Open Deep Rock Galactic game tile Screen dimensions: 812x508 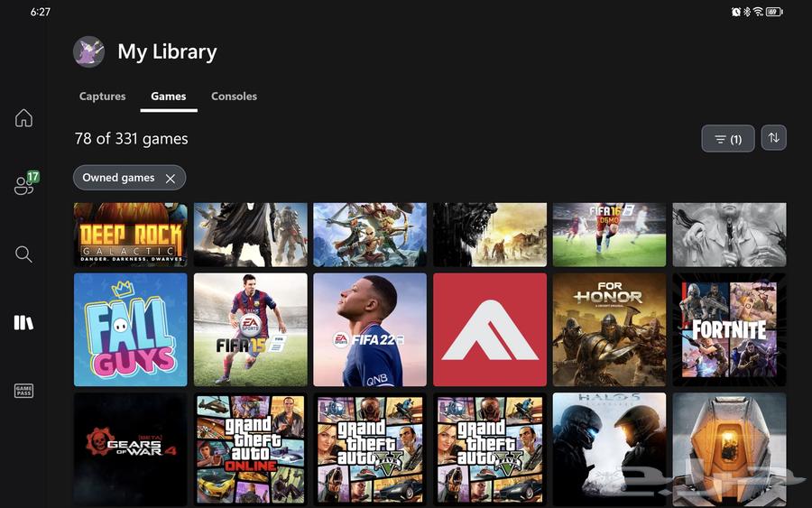(131, 235)
